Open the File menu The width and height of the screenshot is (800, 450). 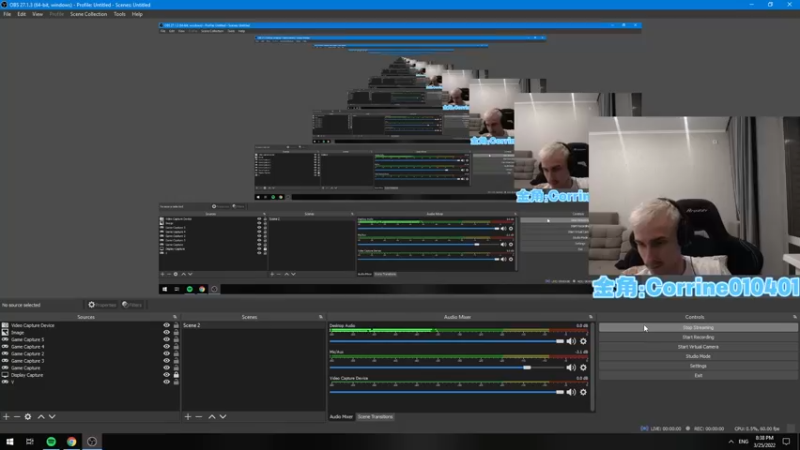7,14
